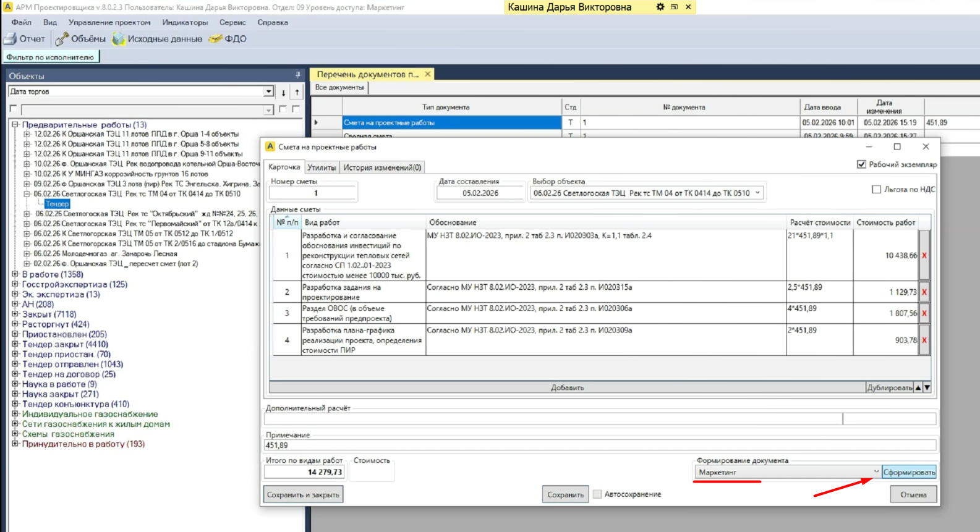
Task: Open the Формирование документа Маркетинг dropdown
Action: pyautogui.click(x=876, y=472)
